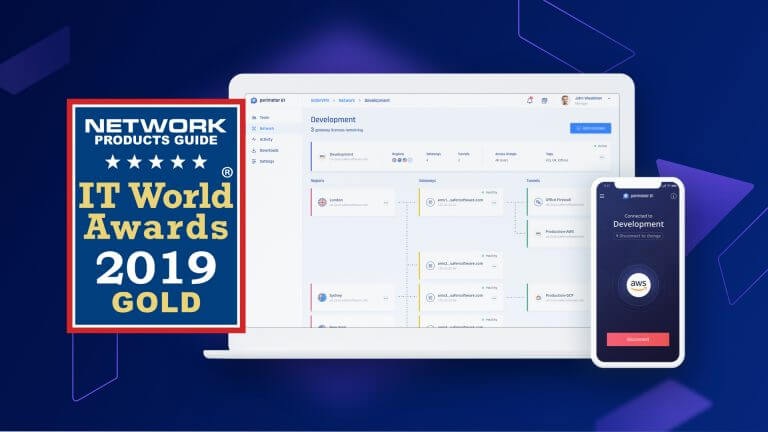Select Network in the sidebar
The height and width of the screenshot is (432, 768).
pyautogui.click(x=263, y=128)
